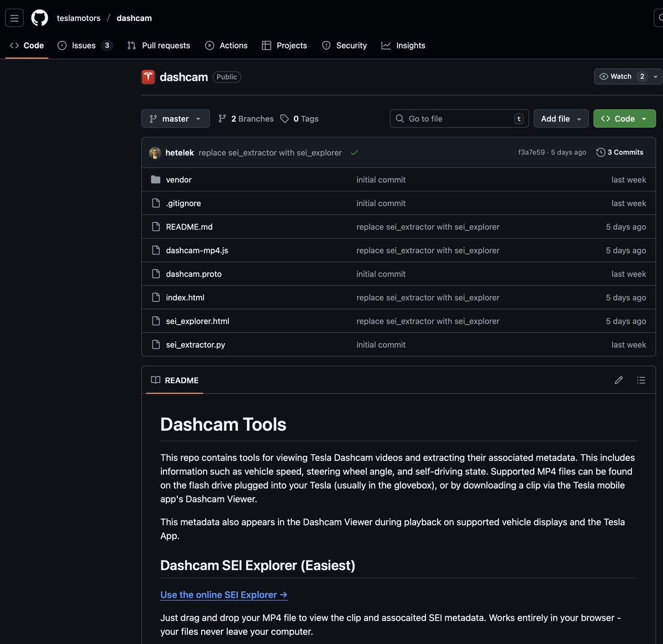
Task: Click the GitHub logo icon
Action: pyautogui.click(x=39, y=18)
